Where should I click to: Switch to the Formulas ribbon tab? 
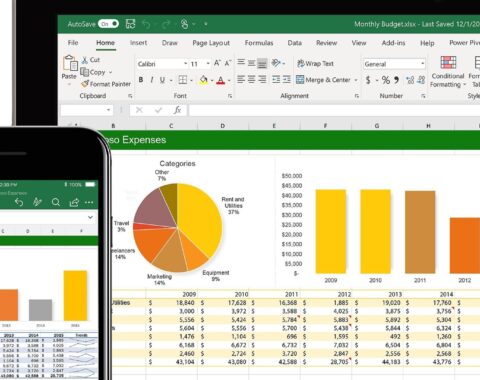click(259, 43)
